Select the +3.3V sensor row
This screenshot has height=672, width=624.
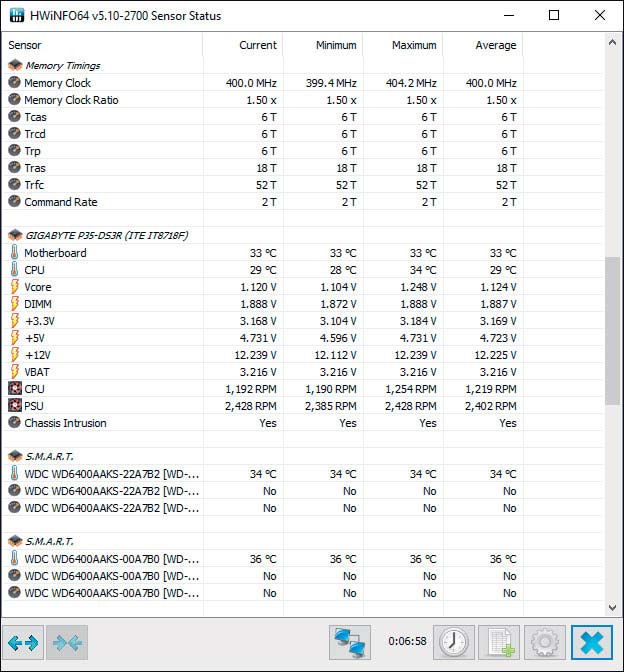tap(303, 321)
